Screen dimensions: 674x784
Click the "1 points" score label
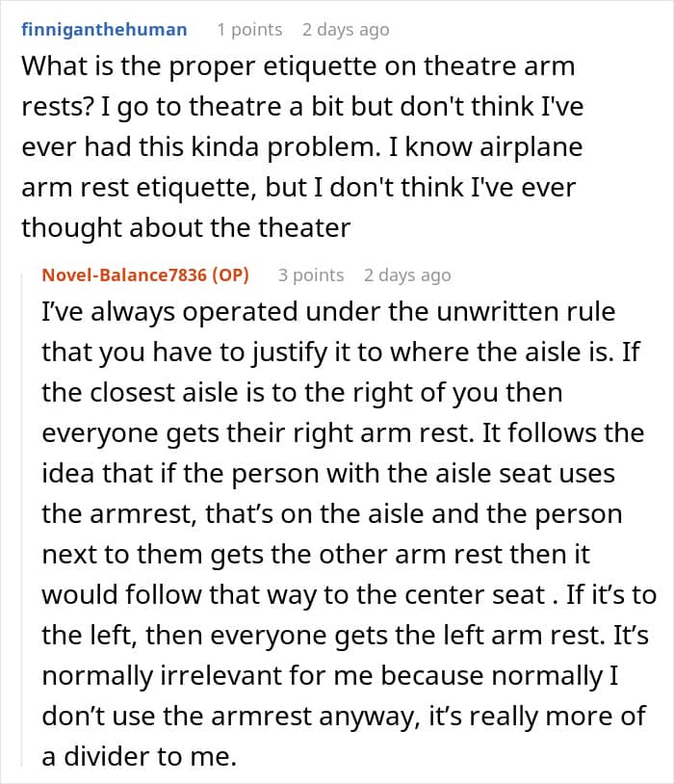[x=249, y=29]
